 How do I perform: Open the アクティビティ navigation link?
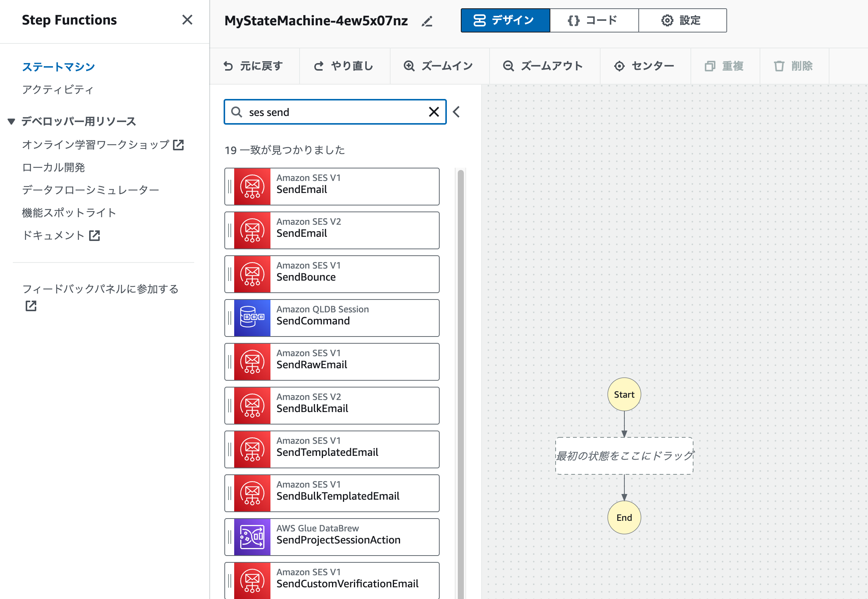click(x=57, y=90)
